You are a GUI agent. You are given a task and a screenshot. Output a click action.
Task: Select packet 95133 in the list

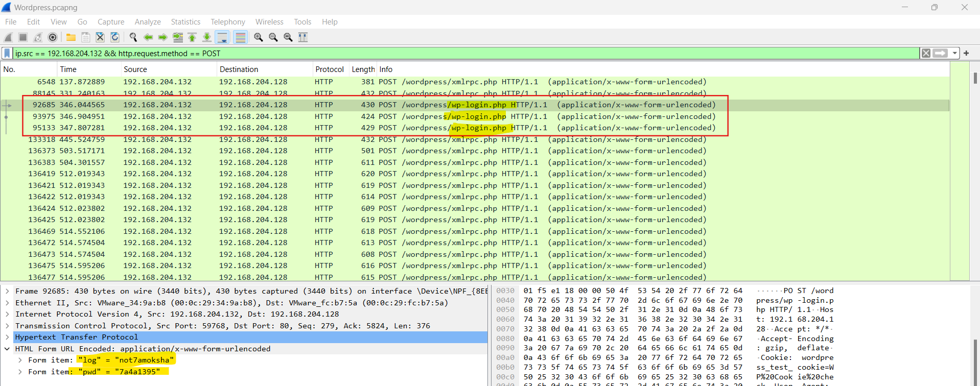click(x=475, y=128)
